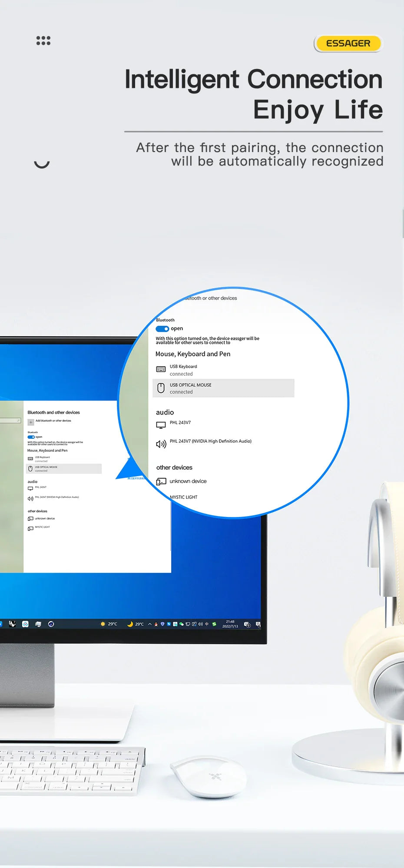The image size is (404, 868).
Task: Select PHL 243V7 NVIDIA audio in magnified view
Action: 210,441
